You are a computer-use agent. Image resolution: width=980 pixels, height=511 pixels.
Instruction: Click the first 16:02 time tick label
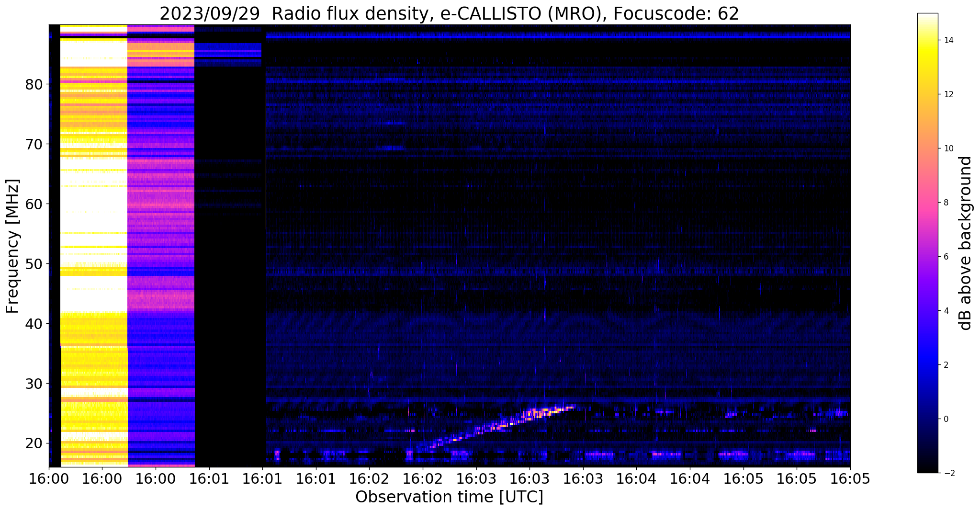point(369,478)
